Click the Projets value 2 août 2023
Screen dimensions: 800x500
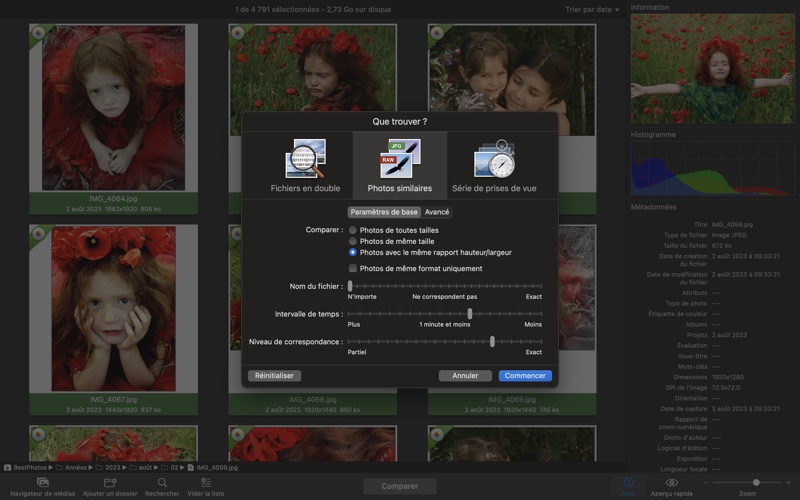coord(729,335)
